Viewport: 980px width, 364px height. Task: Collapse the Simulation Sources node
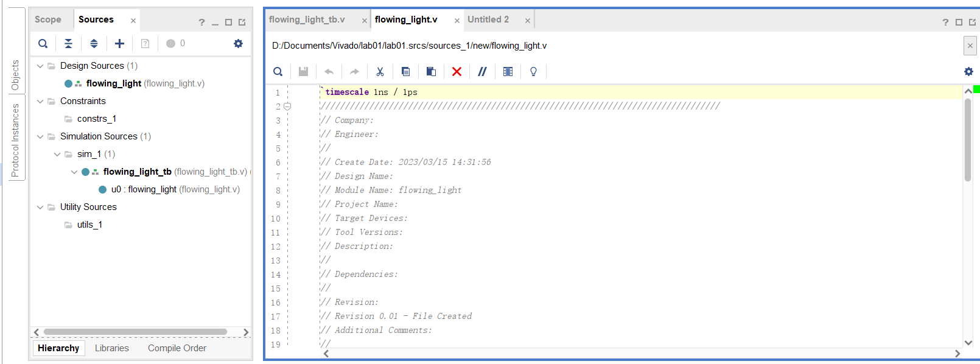click(x=40, y=136)
